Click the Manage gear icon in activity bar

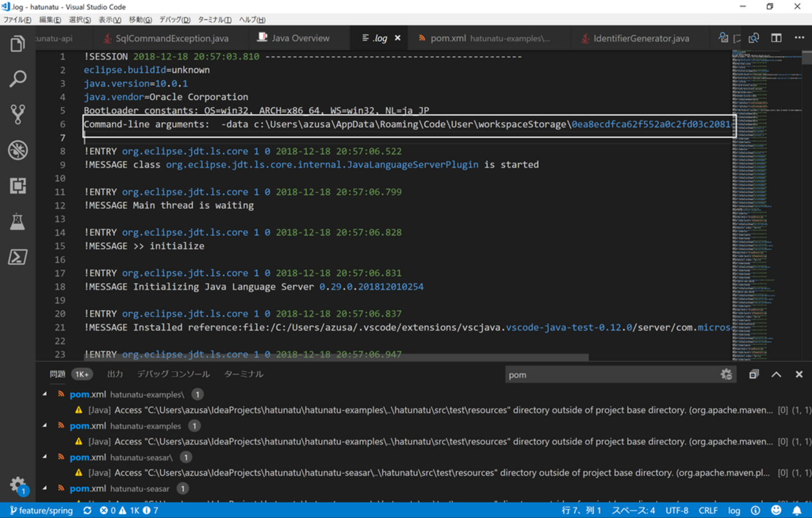point(17,484)
